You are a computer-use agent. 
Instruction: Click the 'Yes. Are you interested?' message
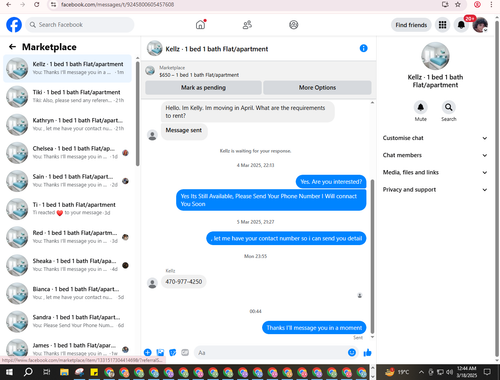[x=331, y=182]
